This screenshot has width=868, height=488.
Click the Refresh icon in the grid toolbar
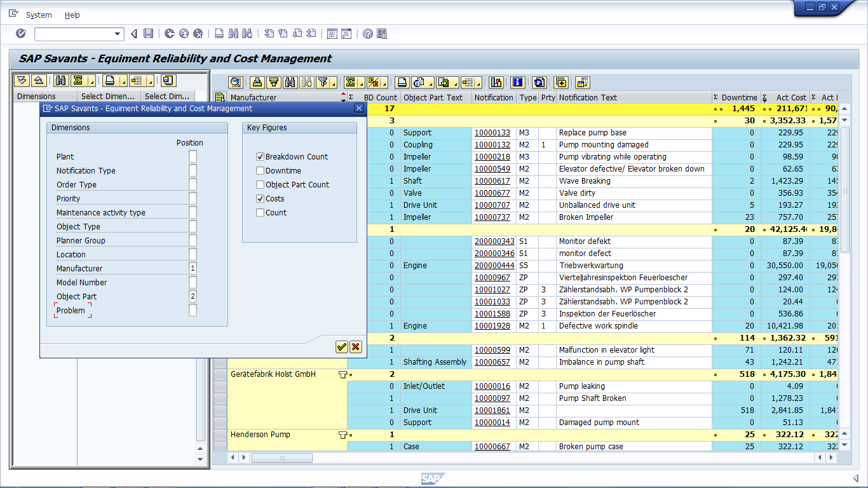[x=539, y=82]
